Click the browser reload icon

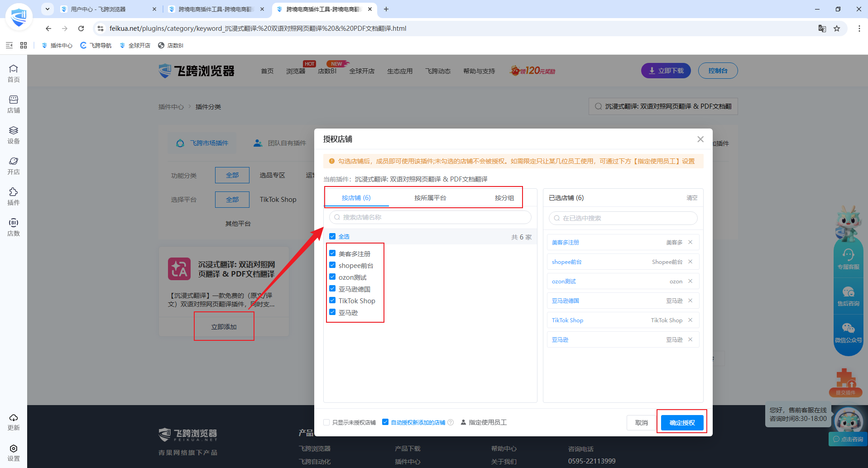point(81,29)
